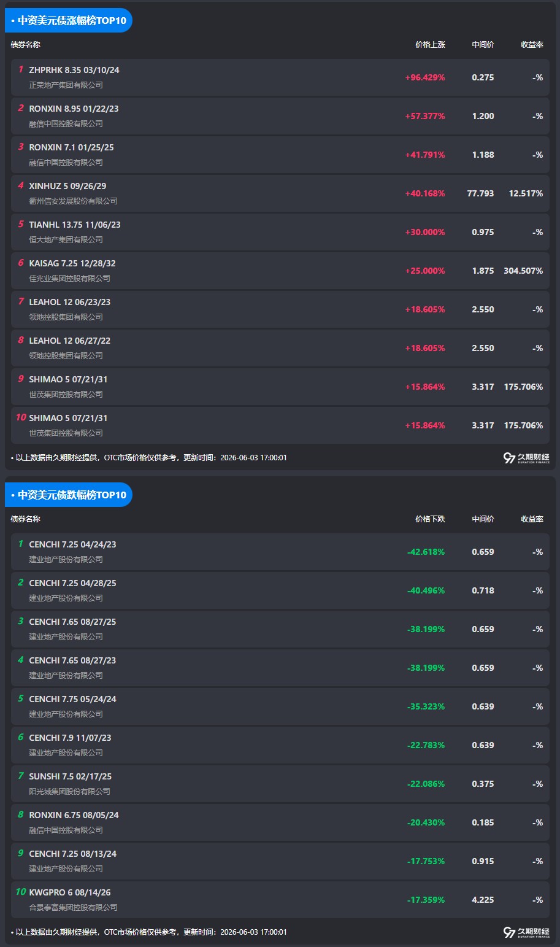Image resolution: width=560 pixels, height=947 pixels.
Task: Click the 久期财经 logo in losers footer
Action: (x=526, y=932)
